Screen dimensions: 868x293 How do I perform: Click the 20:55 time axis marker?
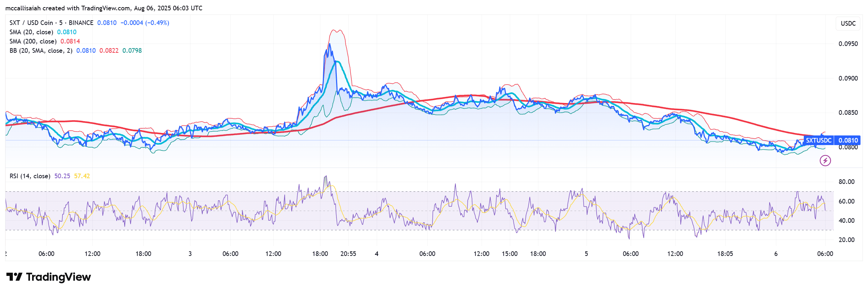click(x=348, y=254)
